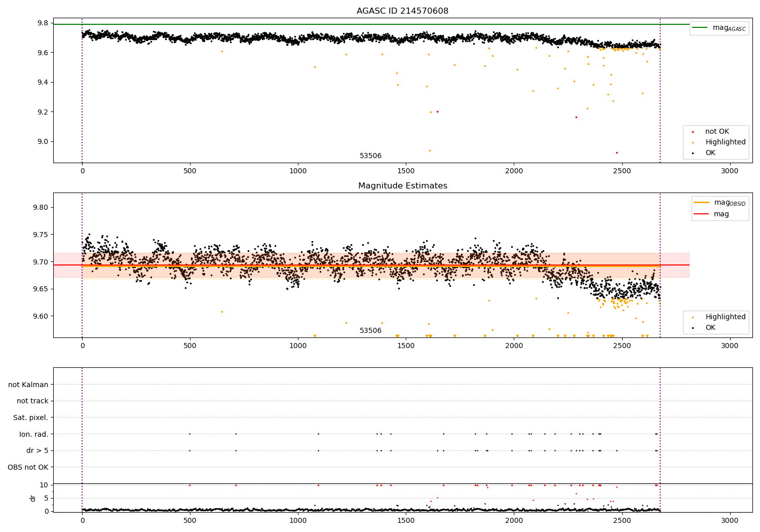Click the 'AGASC ID 214570608' plot title
The width and height of the screenshot is (760, 532).
(x=402, y=11)
